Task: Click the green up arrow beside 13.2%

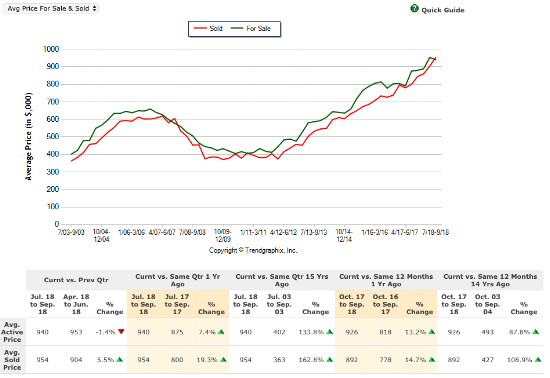Action: pyautogui.click(x=432, y=332)
